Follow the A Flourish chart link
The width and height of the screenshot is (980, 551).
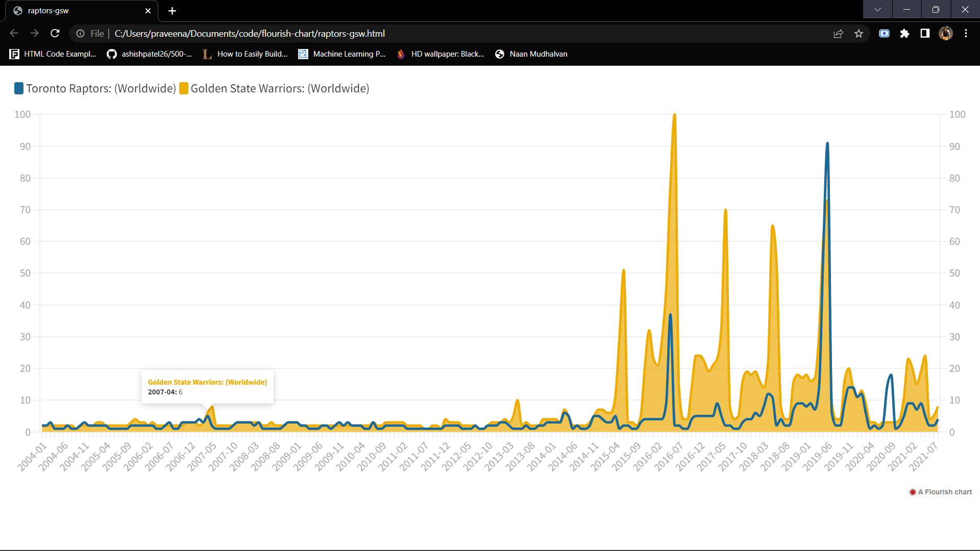pos(944,492)
